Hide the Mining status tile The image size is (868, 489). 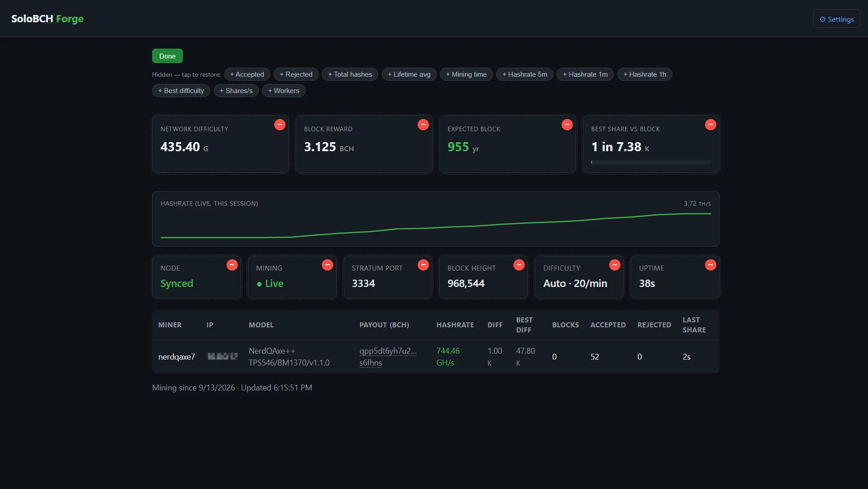point(328,265)
